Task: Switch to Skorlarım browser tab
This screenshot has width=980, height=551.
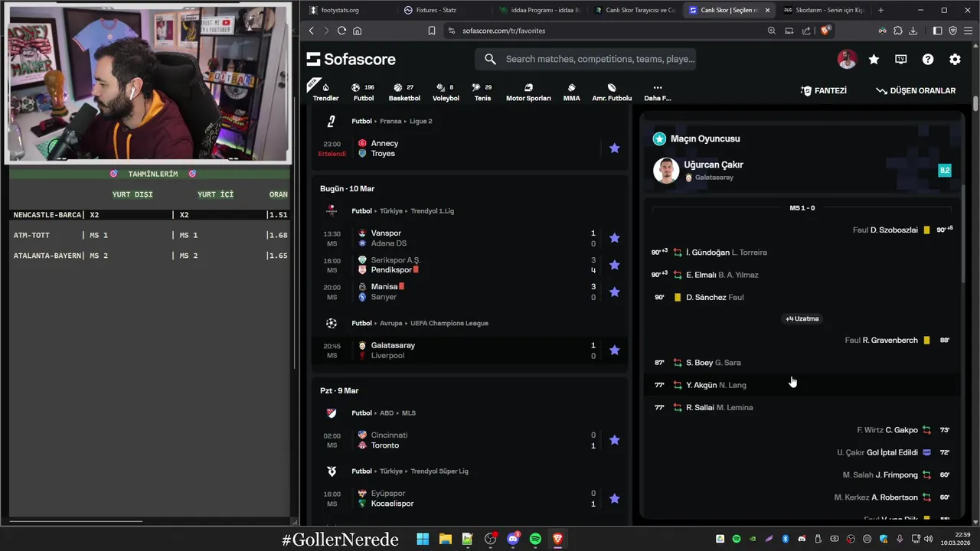Action: (x=824, y=10)
